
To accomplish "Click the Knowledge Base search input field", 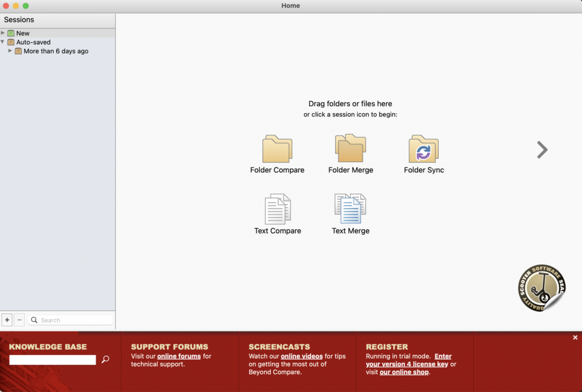I will [52, 360].
